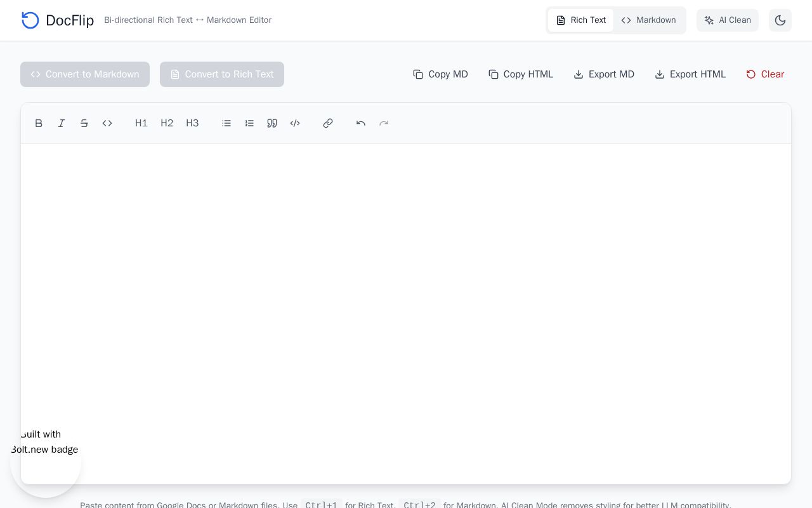The width and height of the screenshot is (812, 508).
Task: Apply Heading 1 style
Action: tap(141, 123)
